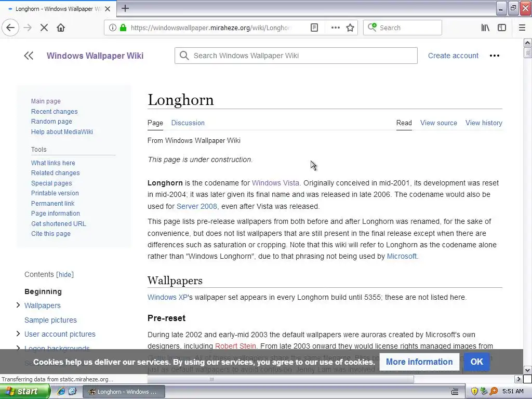Jump to Sample pictures in contents
The image size is (532, 399).
(x=50, y=320)
